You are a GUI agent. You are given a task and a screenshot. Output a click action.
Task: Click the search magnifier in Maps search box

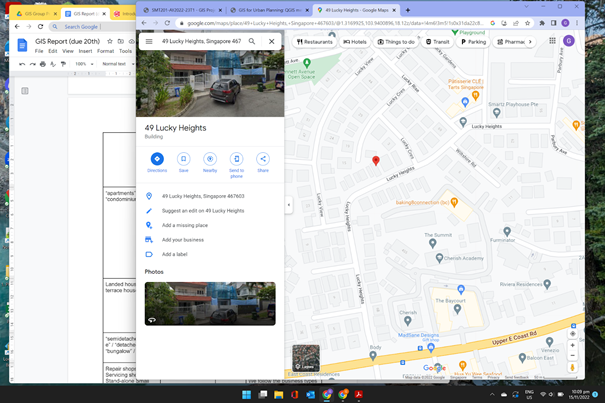click(x=252, y=42)
